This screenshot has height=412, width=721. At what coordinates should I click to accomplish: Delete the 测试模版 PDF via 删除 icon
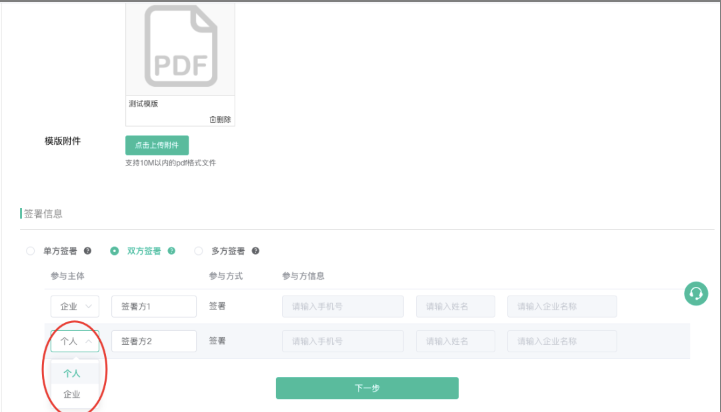(220, 119)
